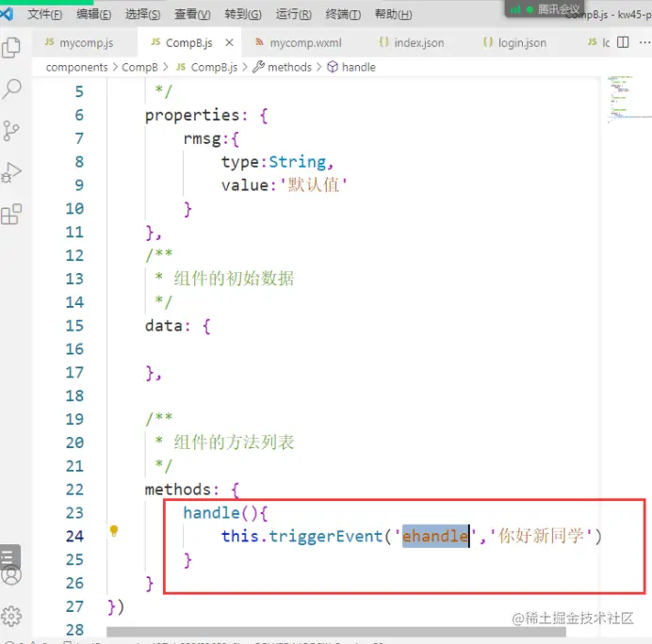The height and width of the screenshot is (644, 652).
Task: Click the '你好新同学' string
Action: (x=541, y=537)
